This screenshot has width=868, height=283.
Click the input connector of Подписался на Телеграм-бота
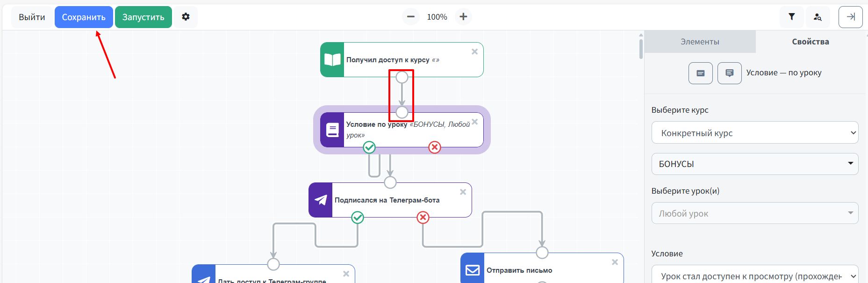[x=390, y=182]
